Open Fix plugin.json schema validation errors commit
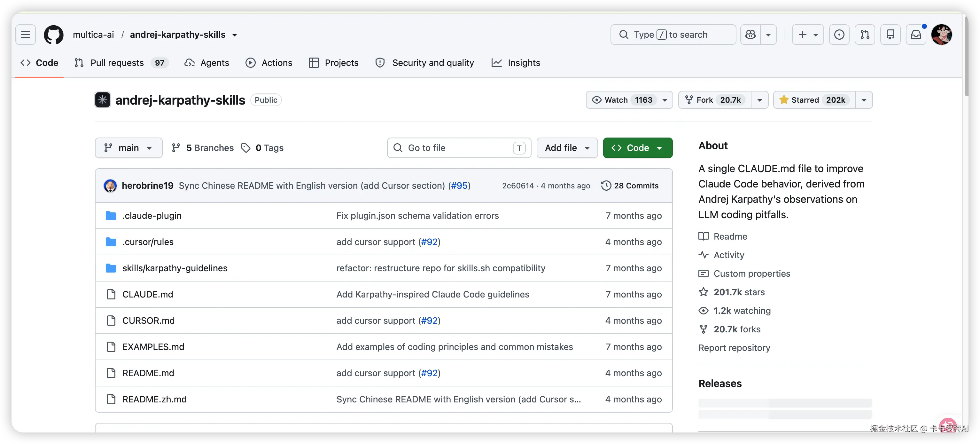Viewport: 980px width, 444px height. 417,216
